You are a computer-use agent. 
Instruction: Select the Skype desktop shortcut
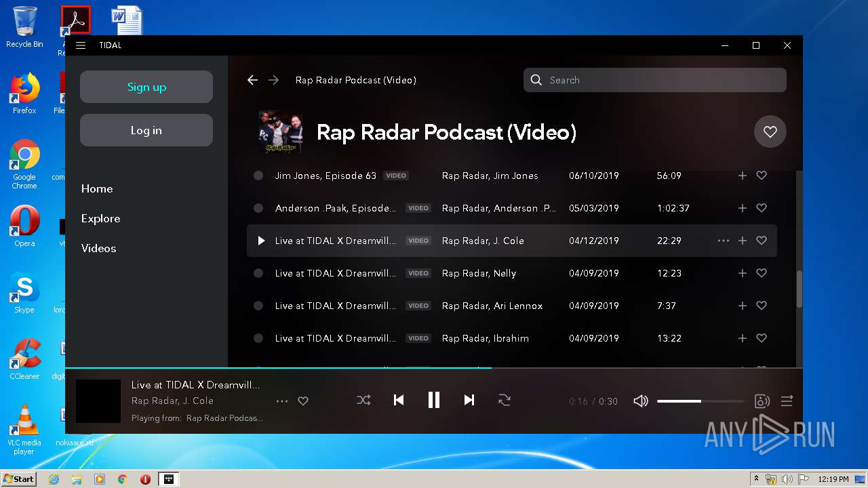point(24,293)
